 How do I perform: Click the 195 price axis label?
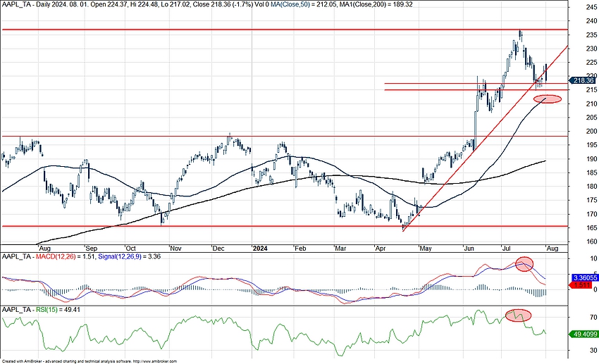pyautogui.click(x=591, y=145)
